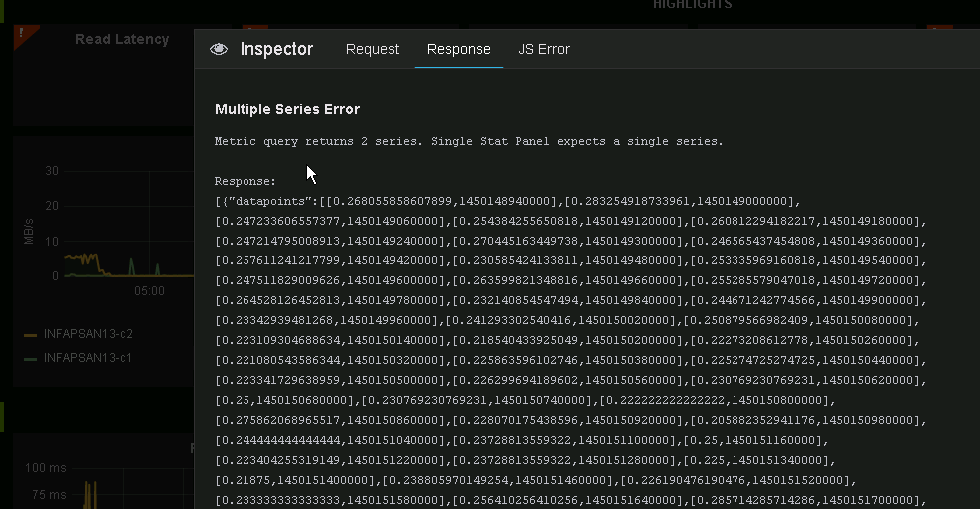The image size is (980, 509).
Task: Click the Inspector title text
Action: (x=276, y=49)
